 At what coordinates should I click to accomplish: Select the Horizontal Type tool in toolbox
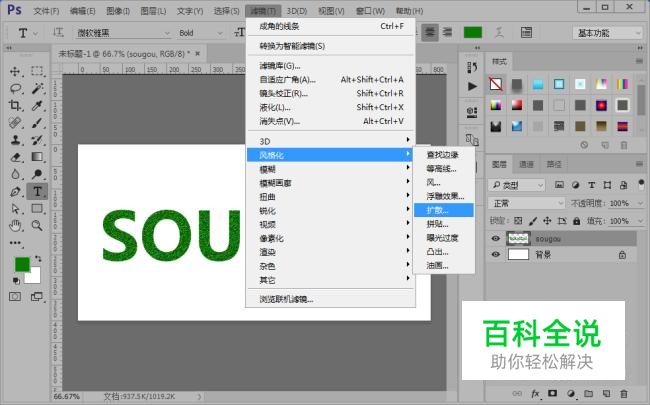coord(37,191)
